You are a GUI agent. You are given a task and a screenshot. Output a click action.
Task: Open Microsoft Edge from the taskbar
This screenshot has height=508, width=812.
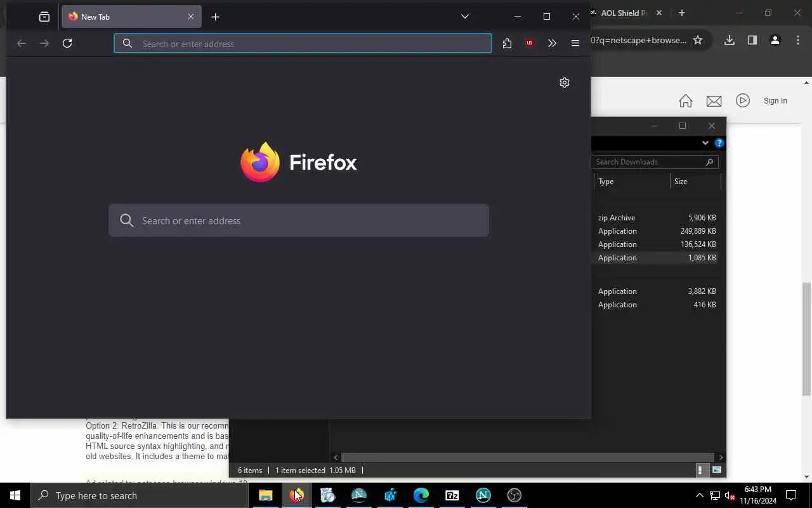coord(421,495)
